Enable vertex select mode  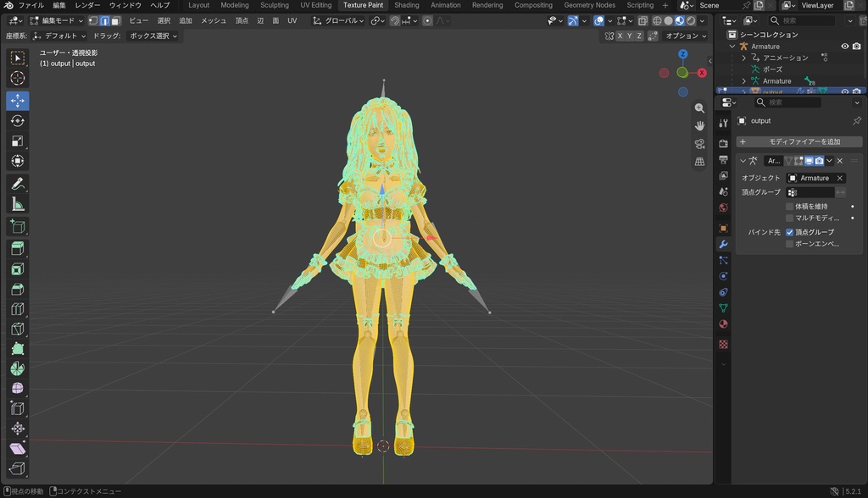[x=93, y=20]
